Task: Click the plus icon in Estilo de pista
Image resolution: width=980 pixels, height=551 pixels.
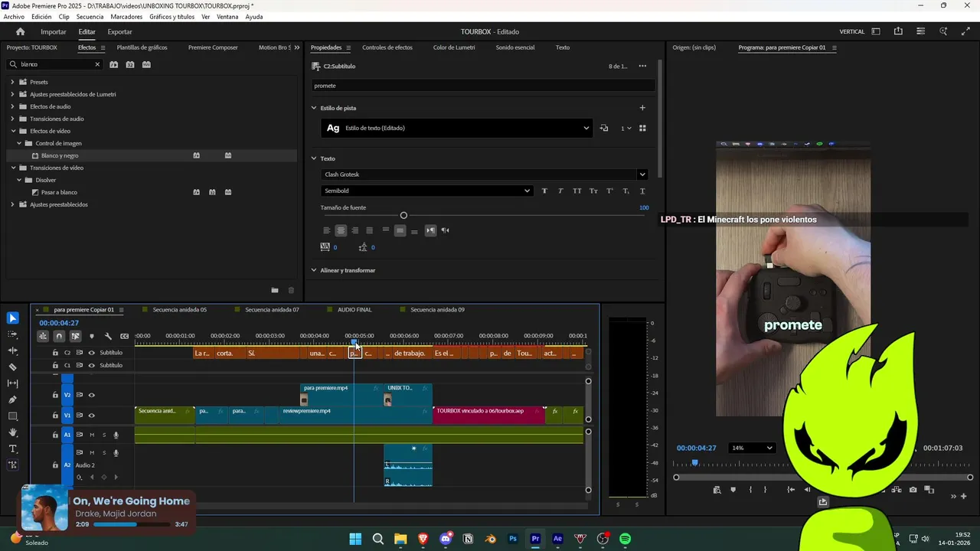Action: 642,108
